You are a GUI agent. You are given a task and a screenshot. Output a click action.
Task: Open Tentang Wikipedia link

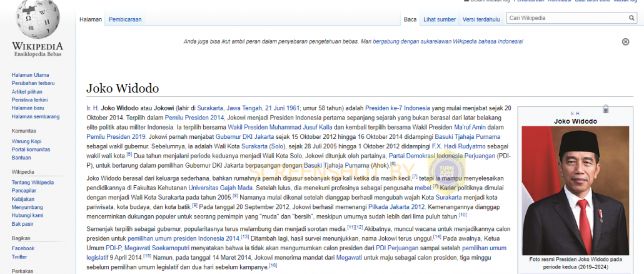[33, 183]
